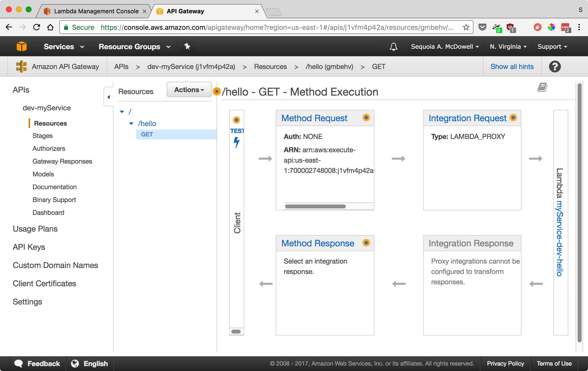This screenshot has width=588, height=371.
Task: Select the /hello resource in the tree
Action: (x=147, y=123)
